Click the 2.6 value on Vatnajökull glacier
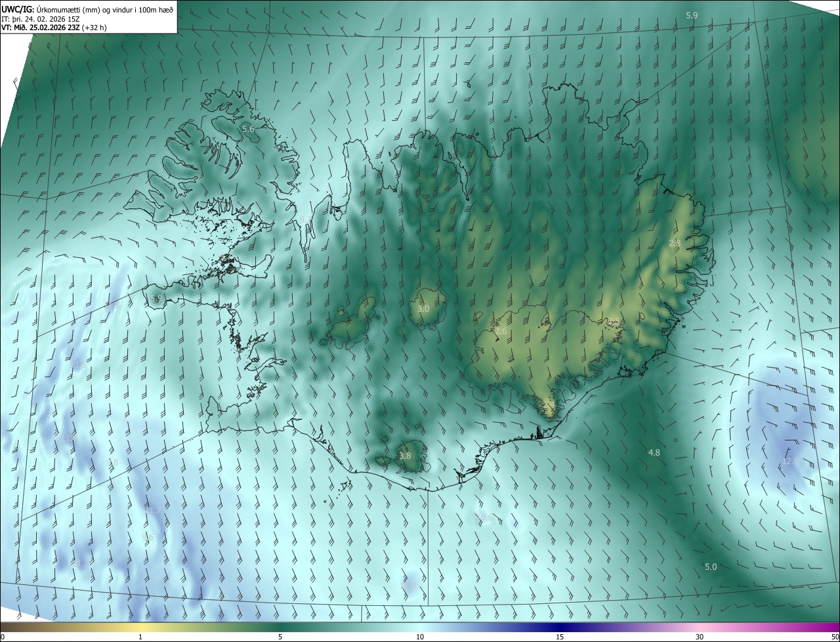Screen dimensions: 840x642 pos(501,332)
